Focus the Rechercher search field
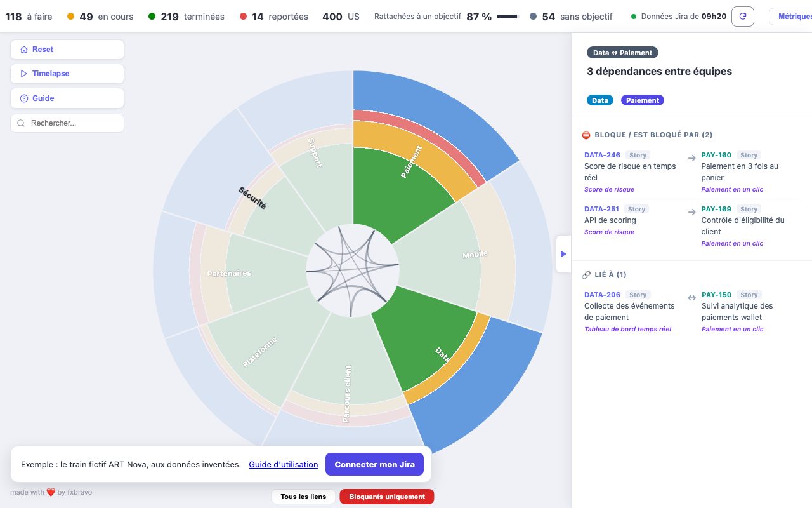The height and width of the screenshot is (508, 812). pos(67,123)
